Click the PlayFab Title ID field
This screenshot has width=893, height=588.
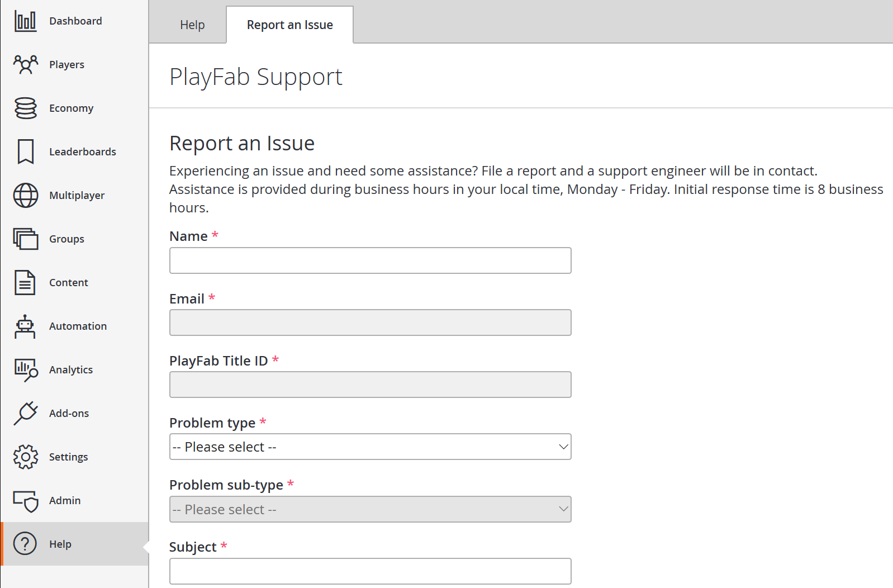click(370, 385)
